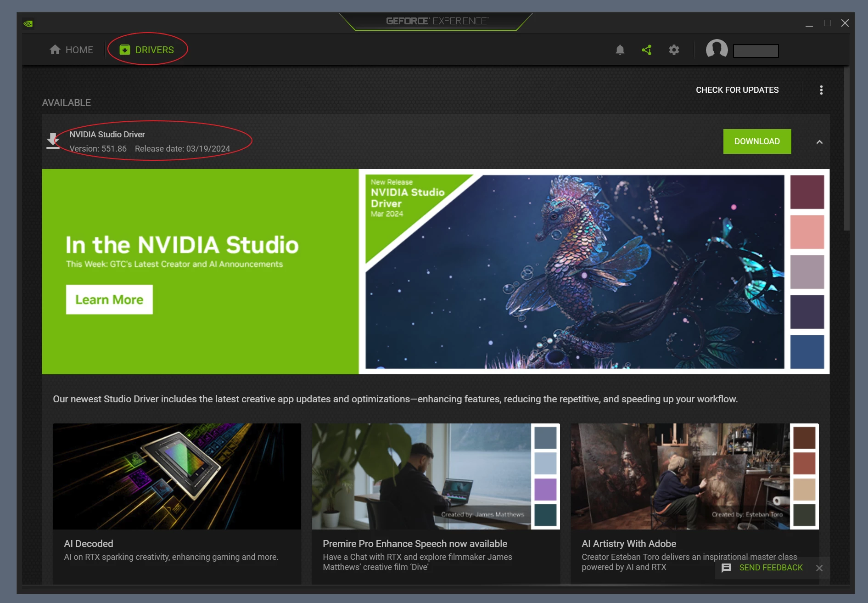Click the seahorse Studio Driver banner image
The width and height of the screenshot is (868, 603).
click(575, 271)
